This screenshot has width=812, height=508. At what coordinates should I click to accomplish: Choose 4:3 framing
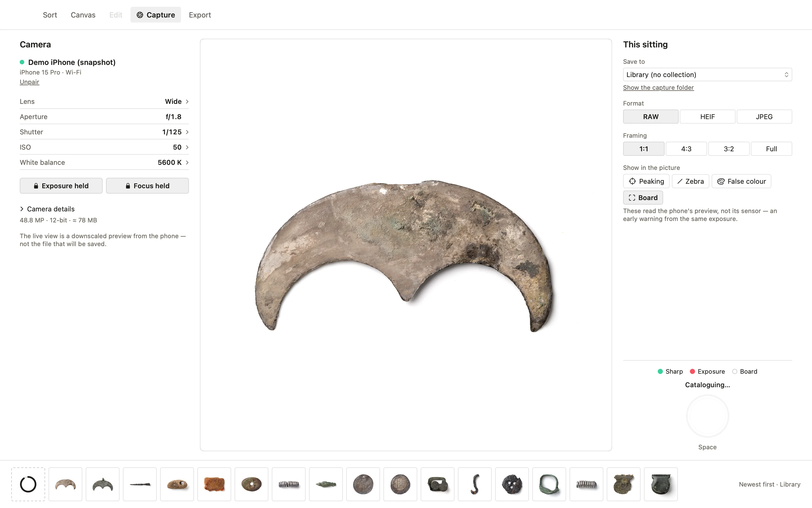tap(686, 149)
